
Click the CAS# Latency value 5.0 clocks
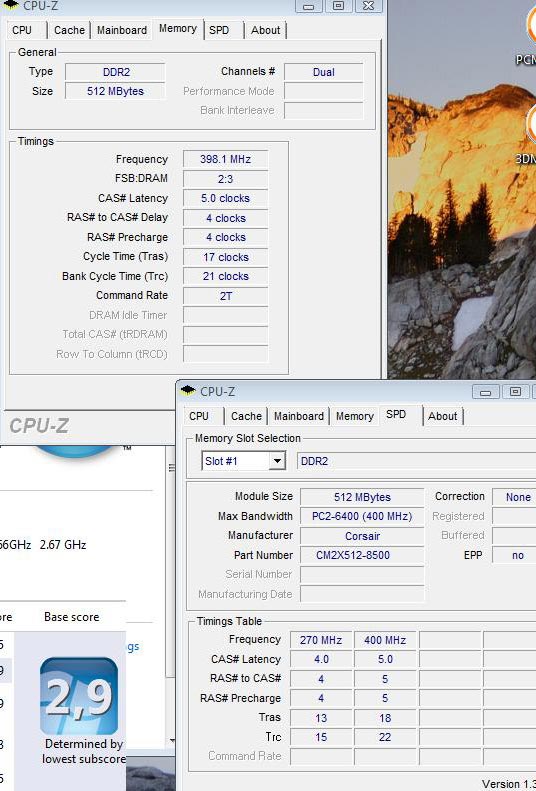coord(225,198)
